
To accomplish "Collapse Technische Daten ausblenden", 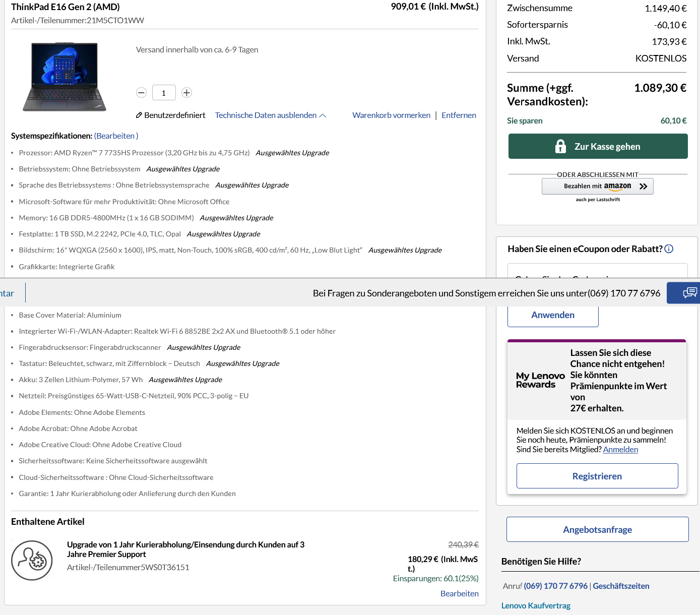I will click(x=271, y=115).
